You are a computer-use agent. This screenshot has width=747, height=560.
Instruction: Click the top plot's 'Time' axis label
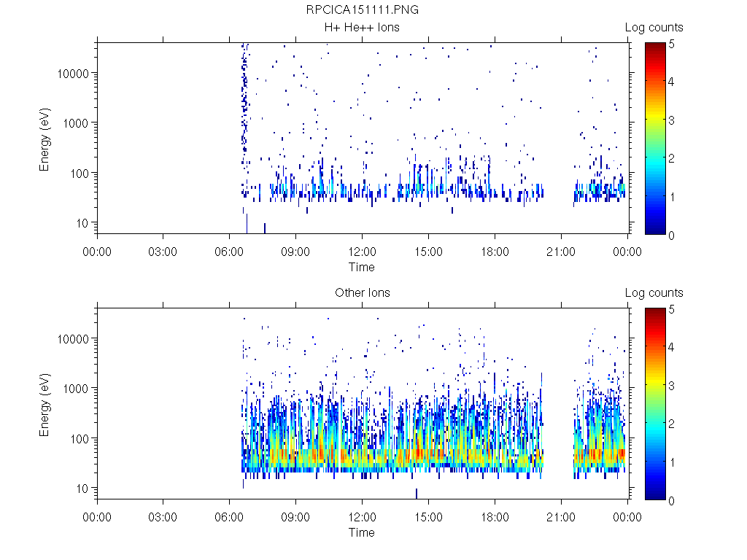362,267
